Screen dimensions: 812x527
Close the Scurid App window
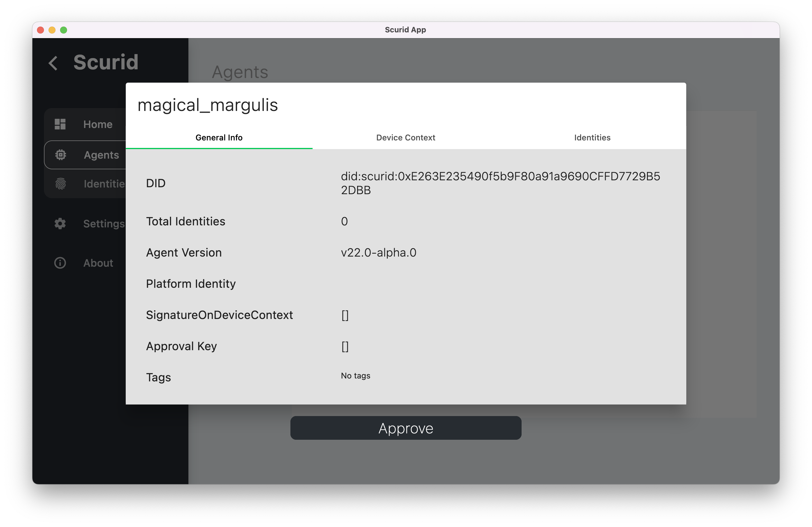[40, 30]
